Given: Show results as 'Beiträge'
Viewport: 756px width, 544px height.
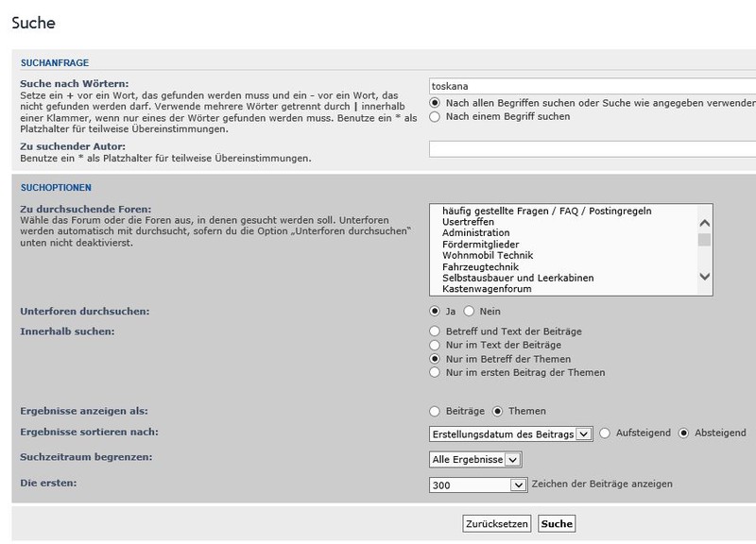Looking at the screenshot, I should [435, 411].
